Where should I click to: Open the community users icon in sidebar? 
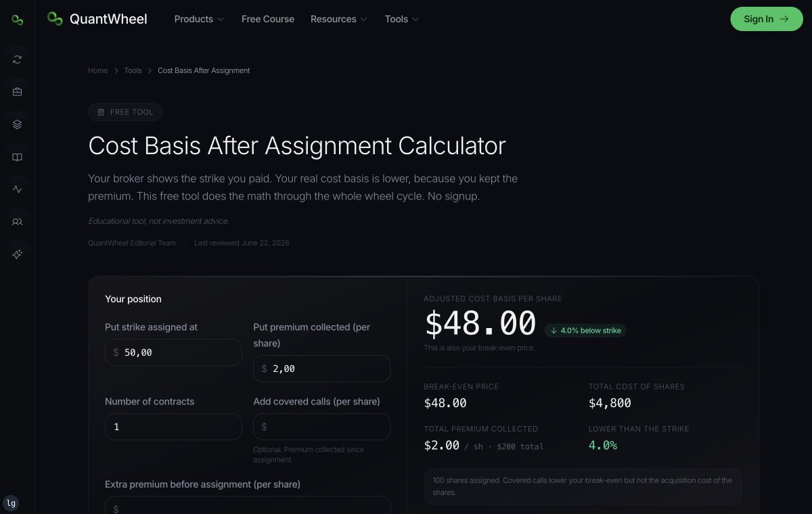click(17, 222)
